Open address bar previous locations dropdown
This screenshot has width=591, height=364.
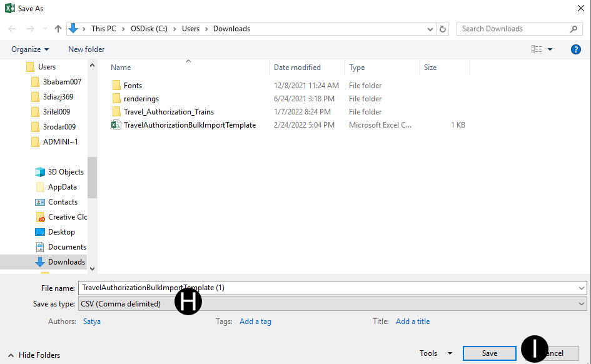coord(430,29)
